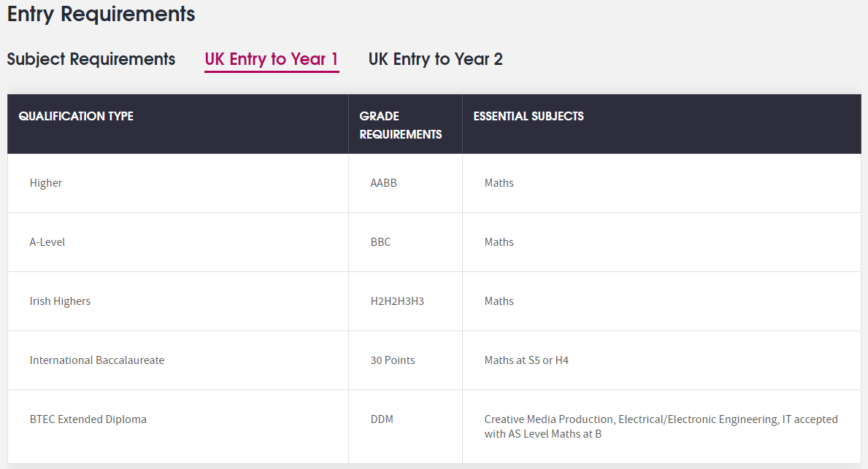Select the International Baccalaureate cell
The width and height of the screenshot is (868, 469).
(97, 360)
